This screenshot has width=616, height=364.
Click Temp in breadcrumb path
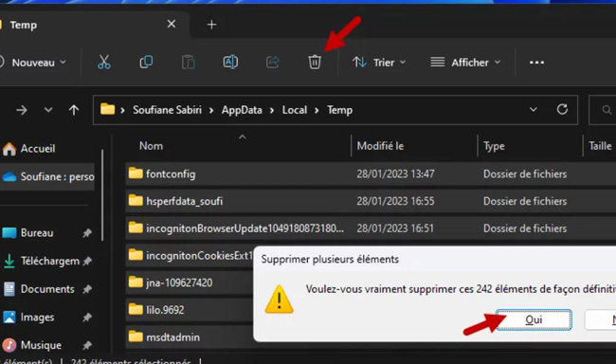click(x=339, y=110)
